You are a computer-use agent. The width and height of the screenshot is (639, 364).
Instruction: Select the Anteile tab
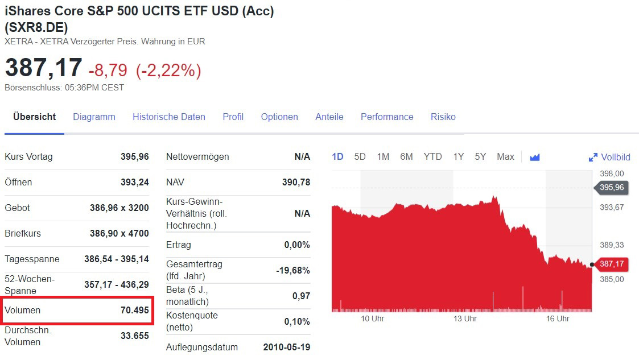pos(329,117)
